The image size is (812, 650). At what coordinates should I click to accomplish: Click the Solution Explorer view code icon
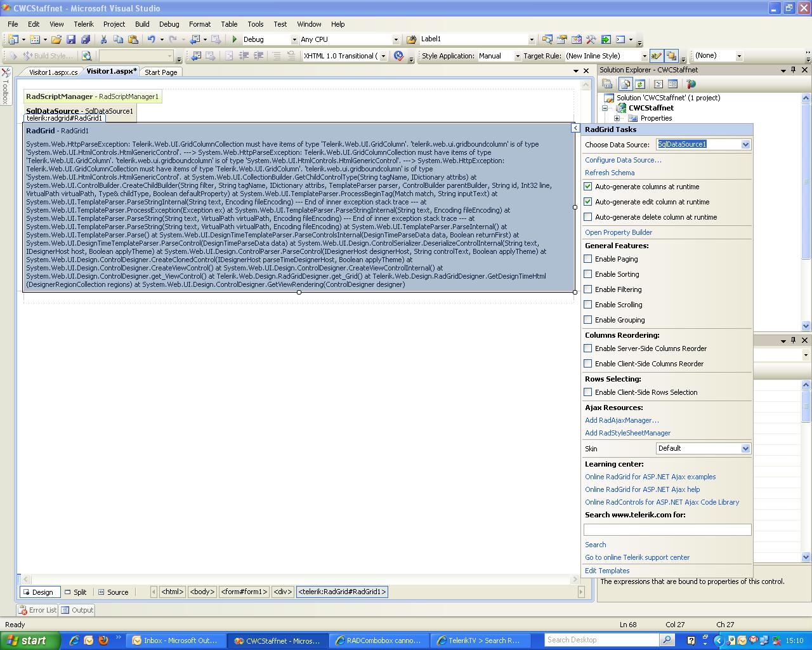pyautogui.click(x=658, y=84)
